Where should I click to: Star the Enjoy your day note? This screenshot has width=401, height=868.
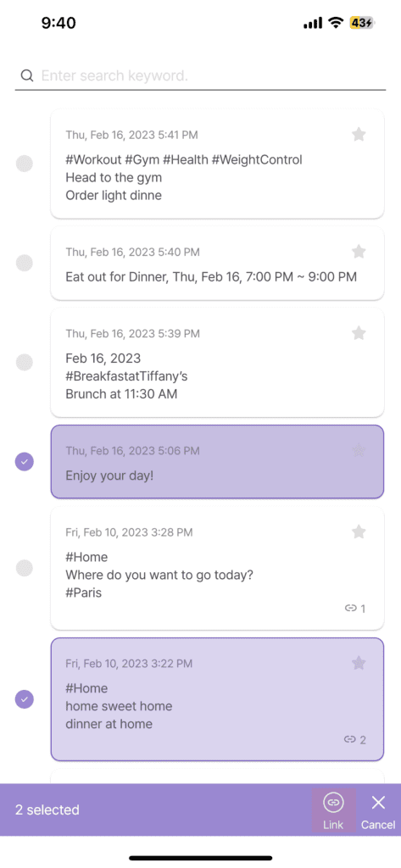click(x=359, y=451)
